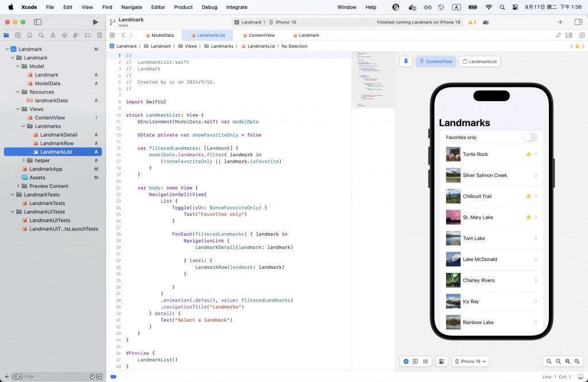Click the Landmark scheme selector
This screenshot has height=382, width=588.
pyautogui.click(x=248, y=22)
